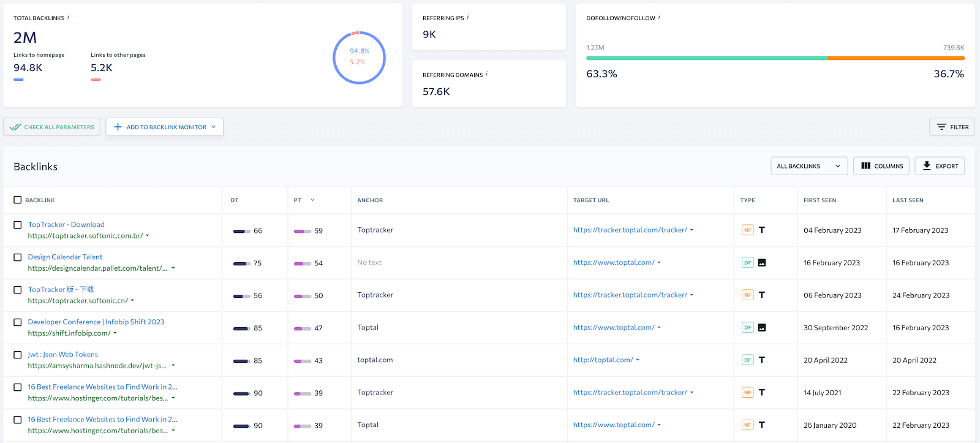Click the Anchor column header
The width and height of the screenshot is (980, 443).
point(370,200)
